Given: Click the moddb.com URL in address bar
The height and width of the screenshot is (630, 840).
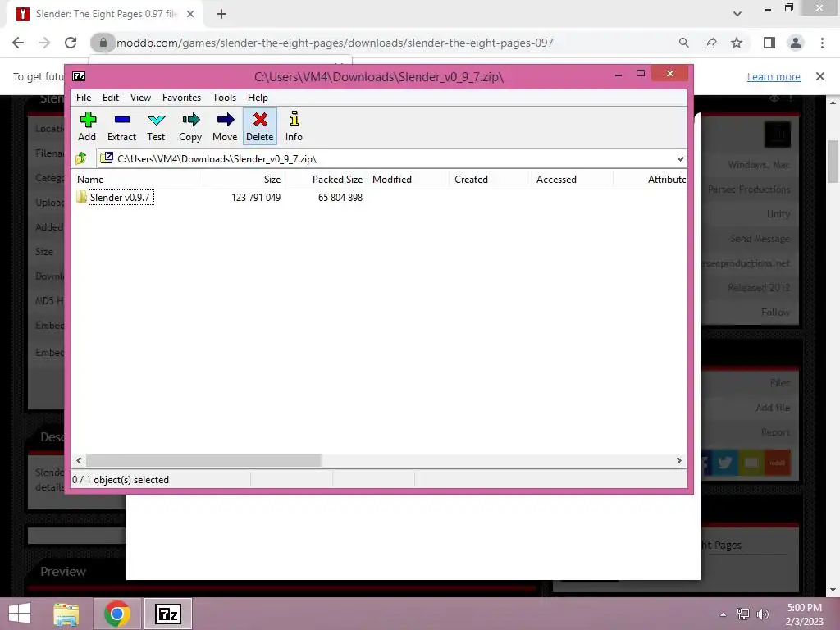Looking at the screenshot, I should pos(335,43).
